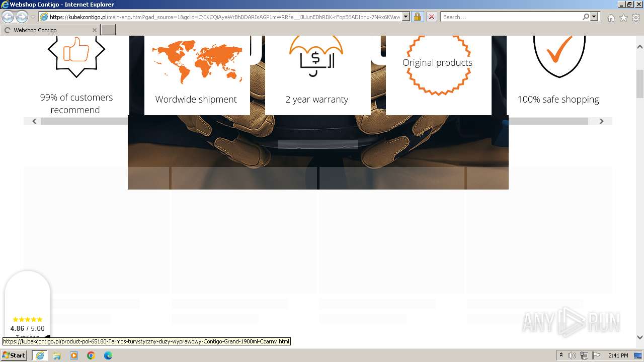
Task: Open the media player taskbar icon
Action: point(74,355)
